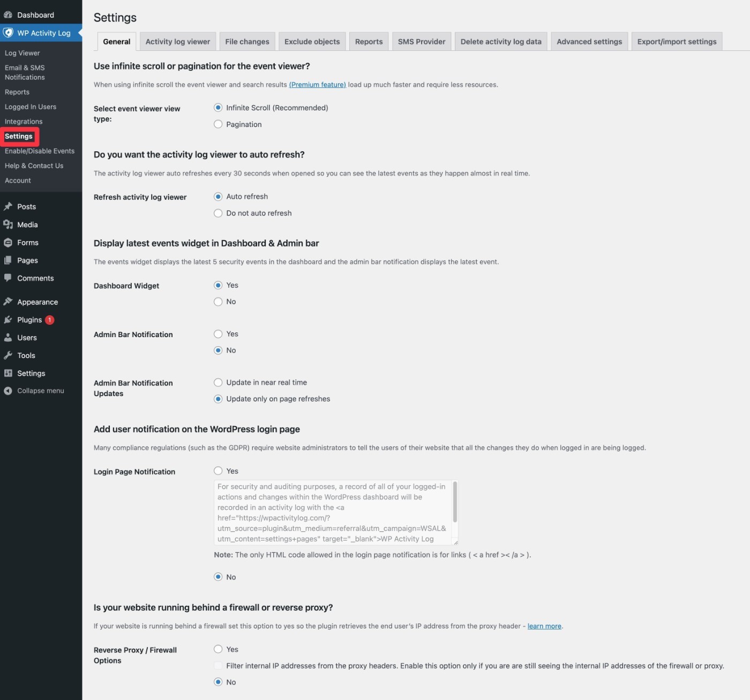Click the Media icon in sidebar
750x700 pixels.
click(x=8, y=225)
